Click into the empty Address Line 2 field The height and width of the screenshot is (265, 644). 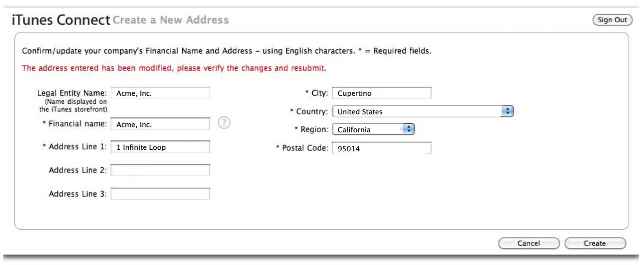point(160,170)
